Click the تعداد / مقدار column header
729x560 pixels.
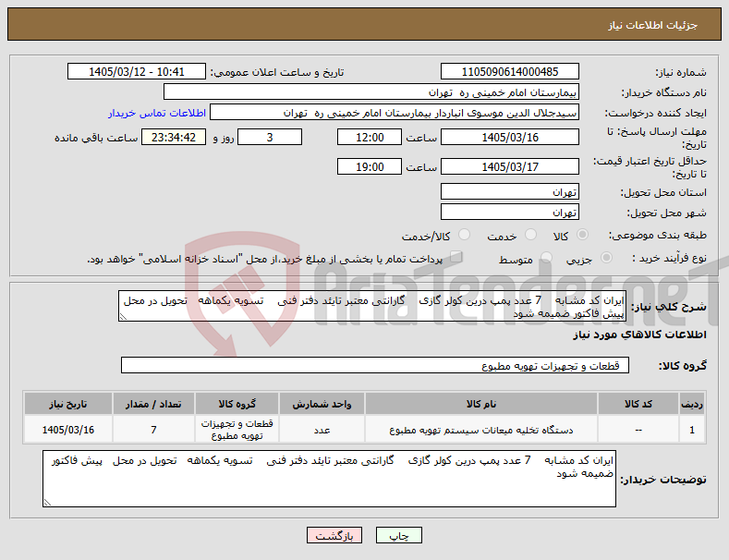coord(153,404)
